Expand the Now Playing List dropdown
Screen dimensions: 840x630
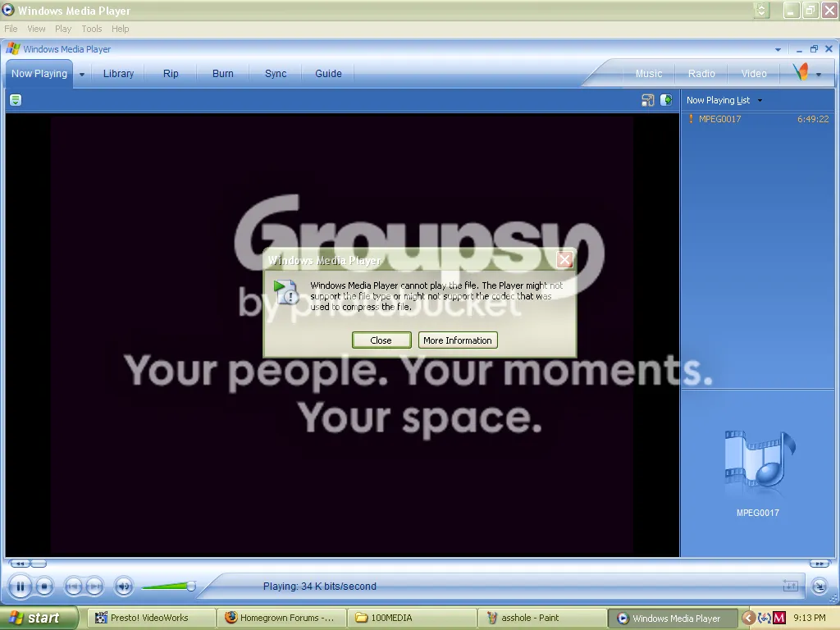tap(760, 101)
